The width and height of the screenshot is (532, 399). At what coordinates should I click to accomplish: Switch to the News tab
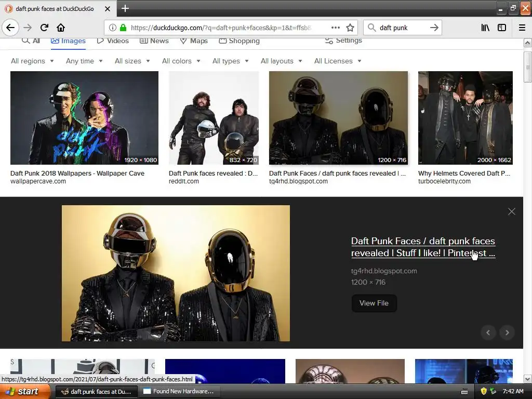154,41
